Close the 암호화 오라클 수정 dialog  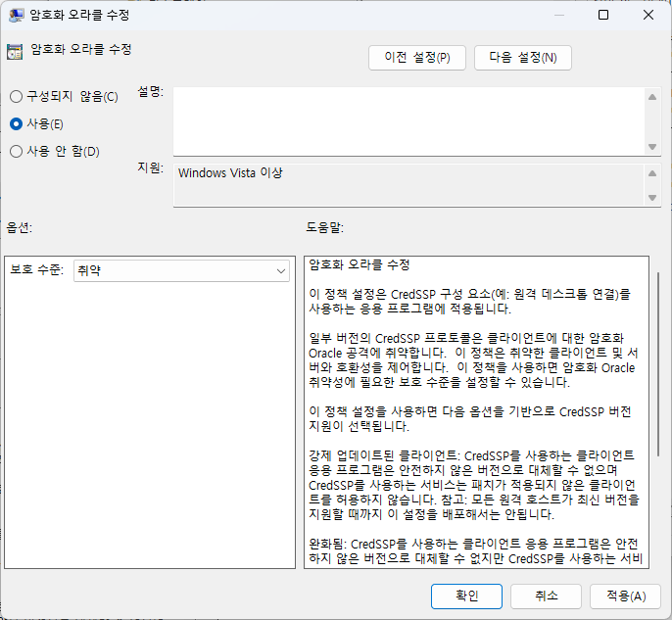coord(648,15)
